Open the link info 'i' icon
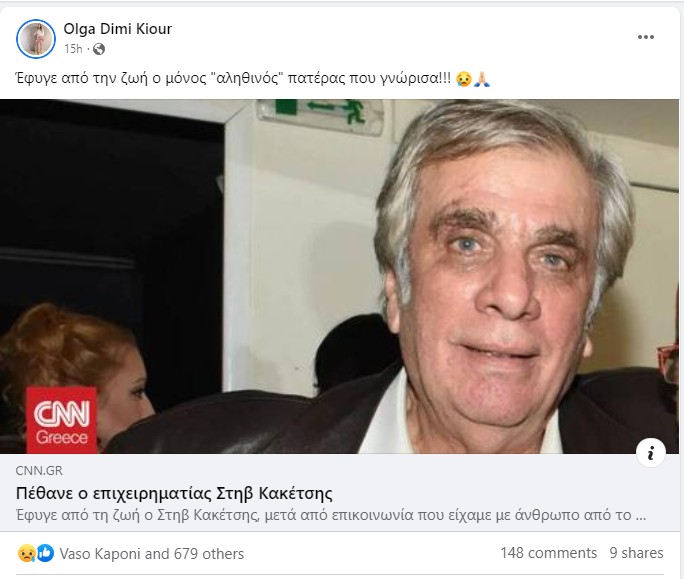The width and height of the screenshot is (684, 579). (x=651, y=452)
